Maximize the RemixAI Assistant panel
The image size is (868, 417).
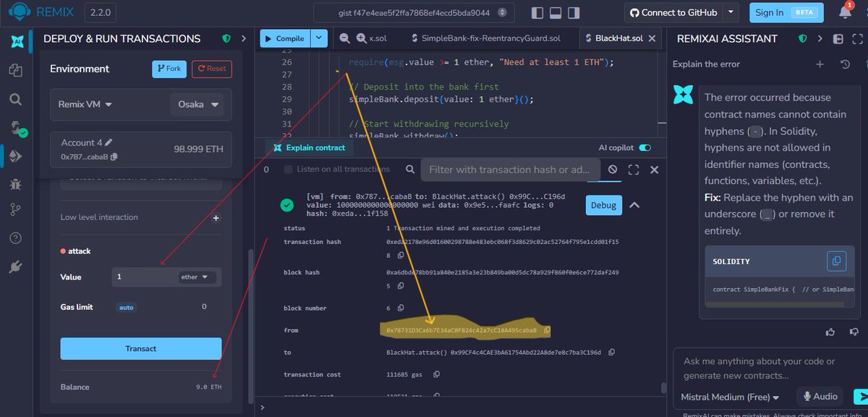tap(856, 38)
